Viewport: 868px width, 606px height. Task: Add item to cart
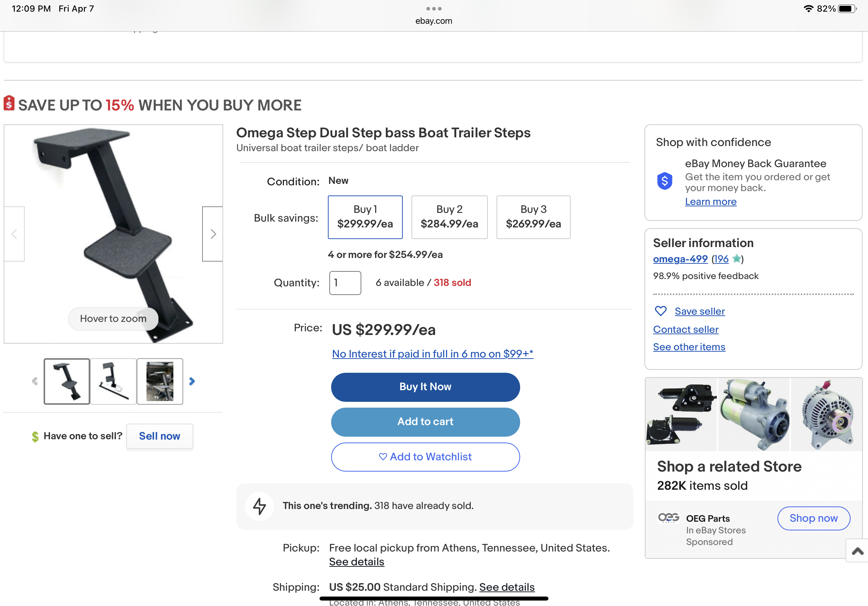point(425,422)
